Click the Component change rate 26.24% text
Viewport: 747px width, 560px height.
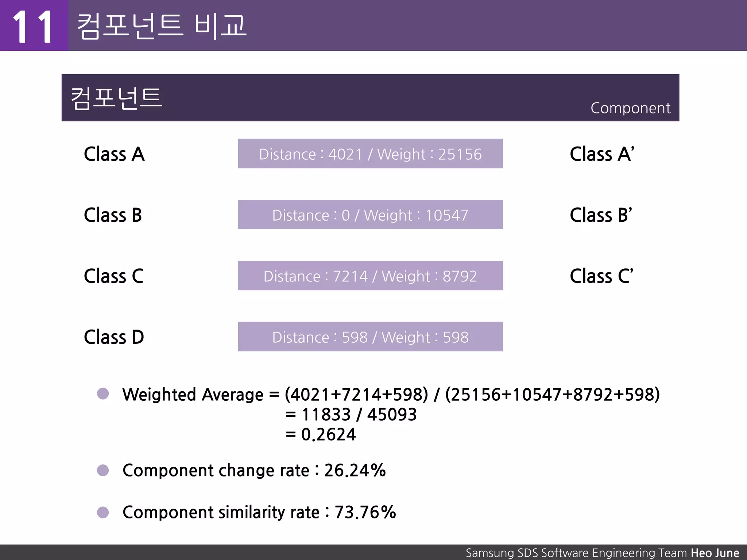(254, 470)
